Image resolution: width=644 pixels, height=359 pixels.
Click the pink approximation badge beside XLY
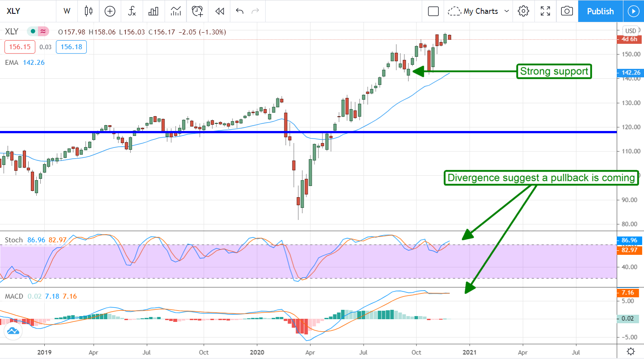point(43,31)
